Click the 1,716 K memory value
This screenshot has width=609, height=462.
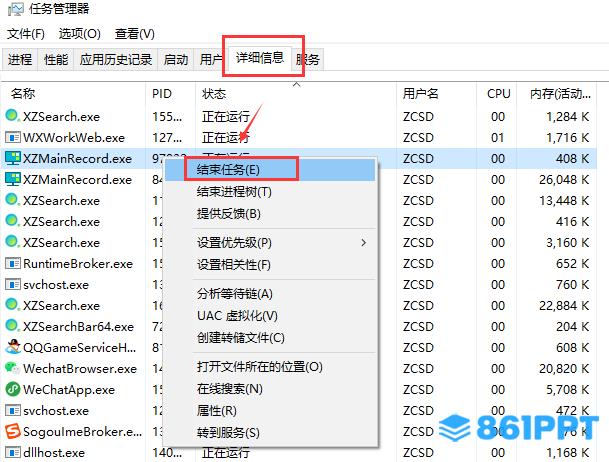click(x=567, y=137)
